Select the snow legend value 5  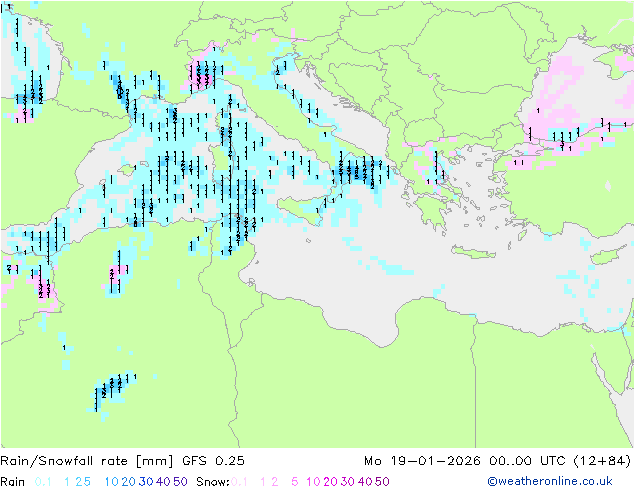[x=295, y=482]
